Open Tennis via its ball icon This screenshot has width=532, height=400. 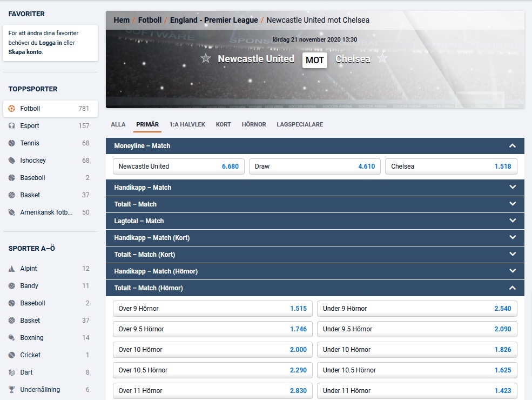click(x=11, y=143)
